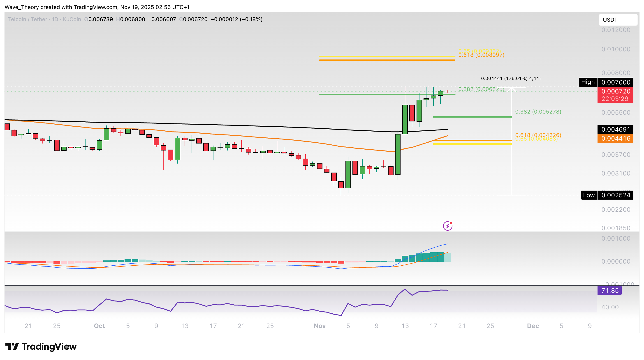Screen dimensions: 644x360
Task: Click the High 0.007000 price label
Action: tap(606, 82)
